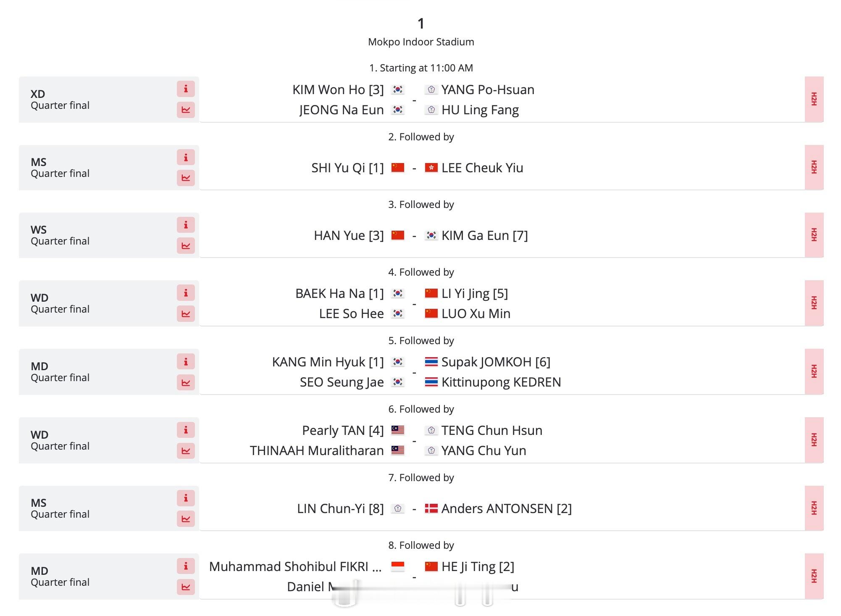Image resolution: width=841 pixels, height=616 pixels.
Task: Open H2H for SHI Yu Qi match
Action: click(814, 167)
